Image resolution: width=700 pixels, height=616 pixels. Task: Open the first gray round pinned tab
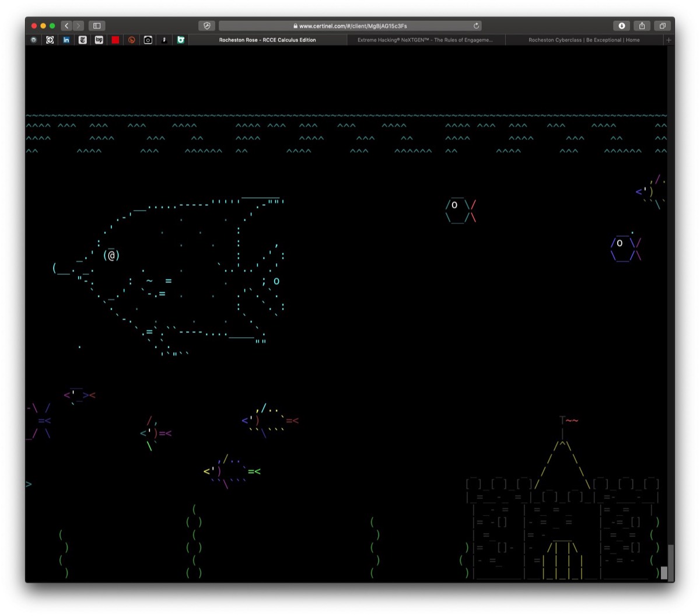tap(34, 40)
